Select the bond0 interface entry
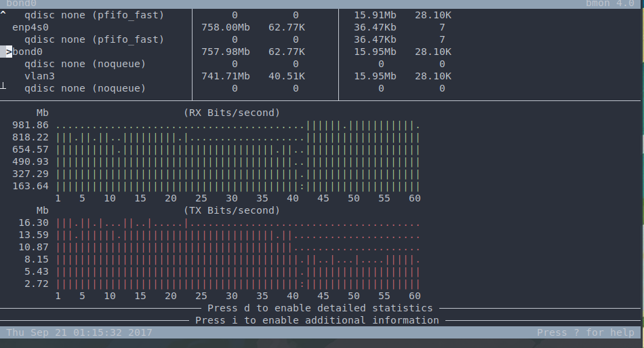 pos(27,52)
